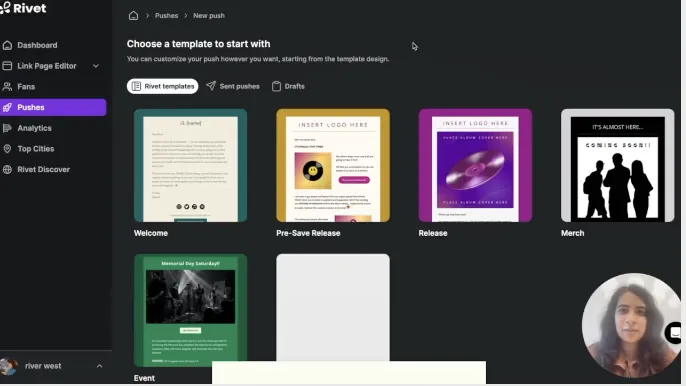Switch to the Sent pushes tab

point(233,86)
